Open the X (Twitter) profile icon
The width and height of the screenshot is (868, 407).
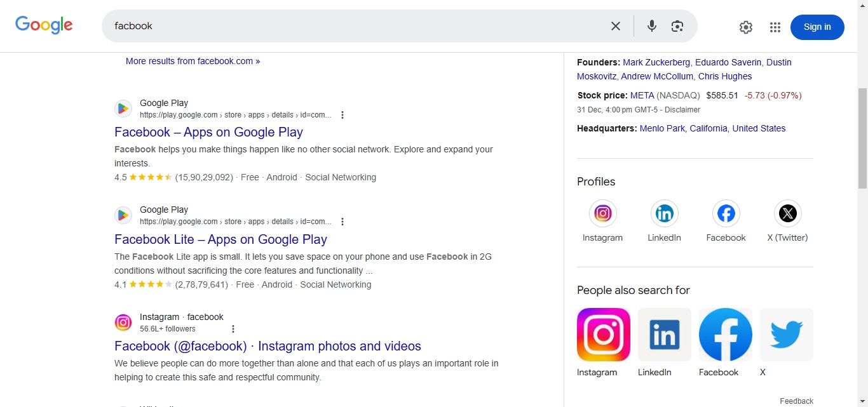(x=788, y=214)
